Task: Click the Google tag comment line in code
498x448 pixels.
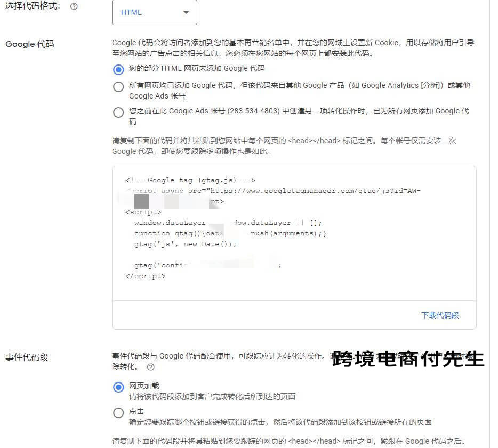Action: tap(189, 180)
